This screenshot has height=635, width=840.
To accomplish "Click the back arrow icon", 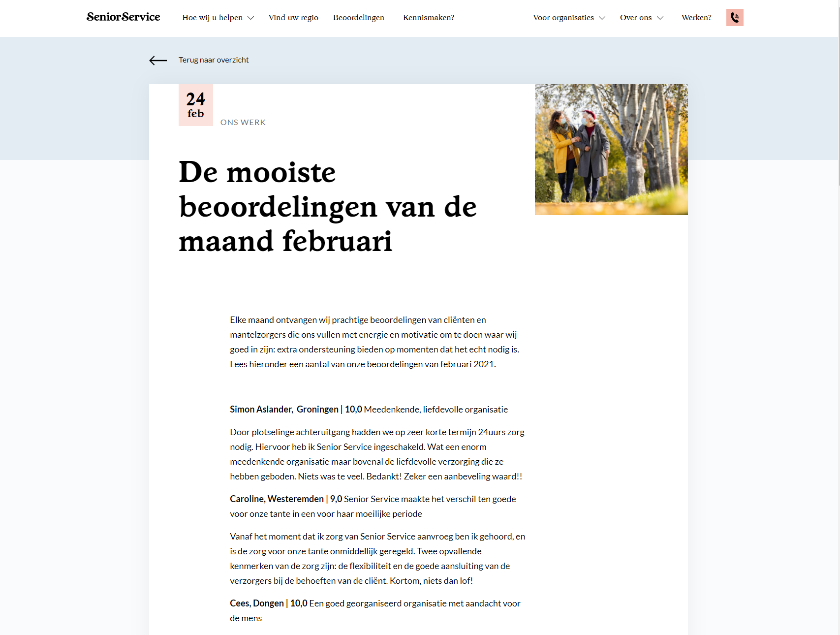I will point(158,61).
